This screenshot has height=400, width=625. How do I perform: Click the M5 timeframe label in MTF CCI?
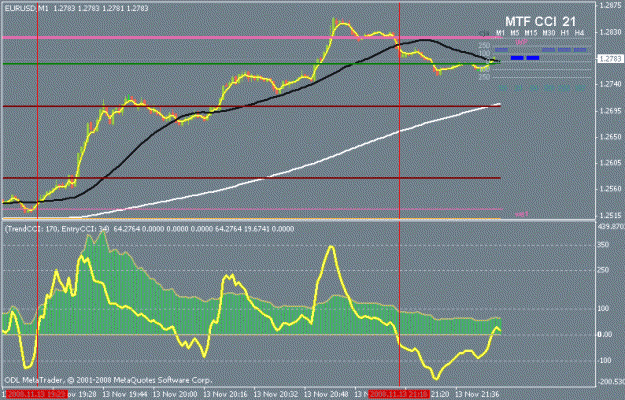[515, 33]
